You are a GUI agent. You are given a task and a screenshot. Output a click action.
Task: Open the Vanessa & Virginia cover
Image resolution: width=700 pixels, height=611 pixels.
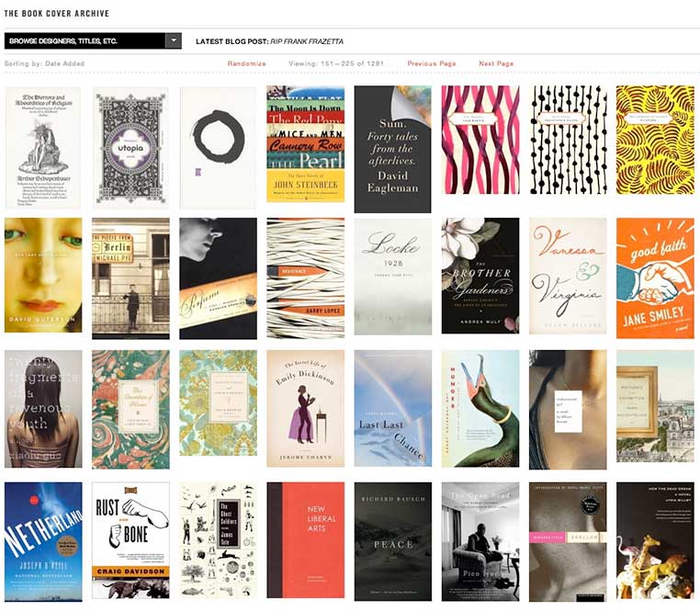tap(568, 276)
